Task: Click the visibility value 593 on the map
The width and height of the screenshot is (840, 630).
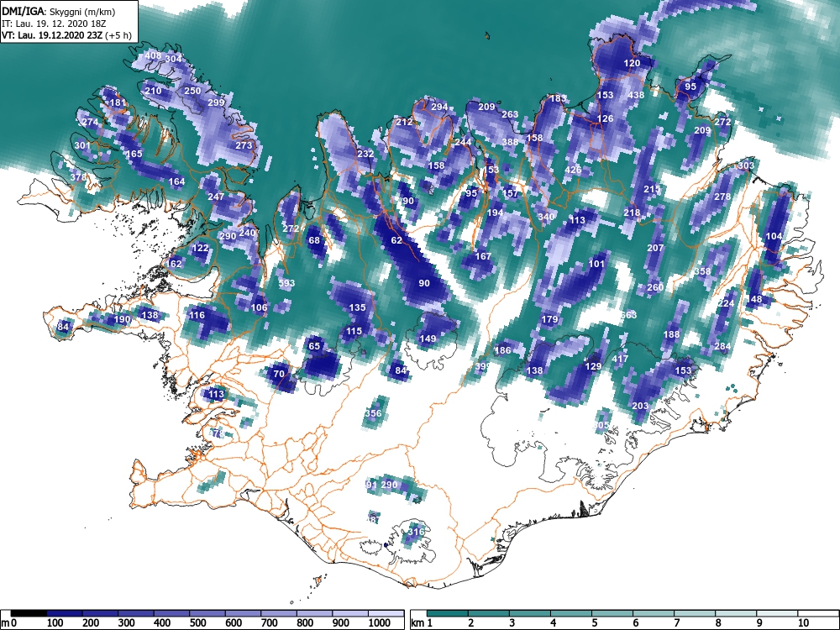Action: pos(286,283)
